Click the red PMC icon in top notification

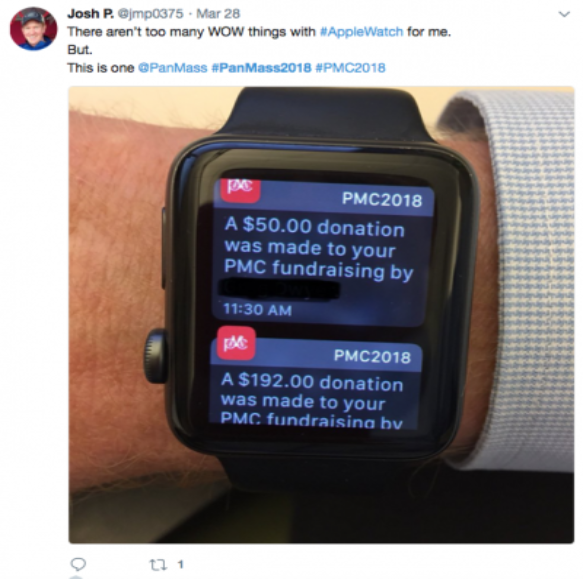coord(240,189)
